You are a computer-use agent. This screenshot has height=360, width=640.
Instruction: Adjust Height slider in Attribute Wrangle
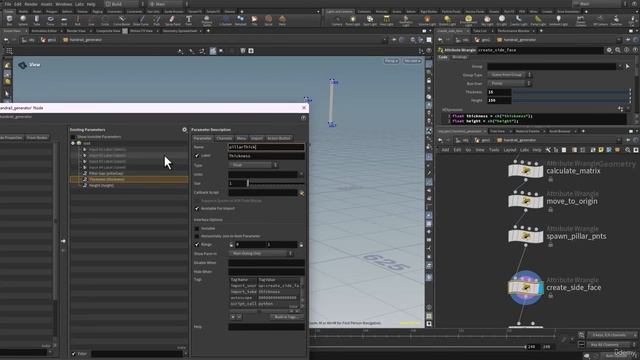coord(571,100)
